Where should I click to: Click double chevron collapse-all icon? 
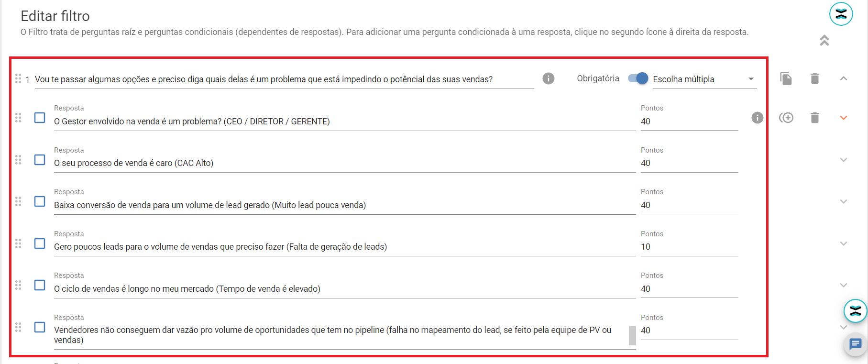(824, 41)
